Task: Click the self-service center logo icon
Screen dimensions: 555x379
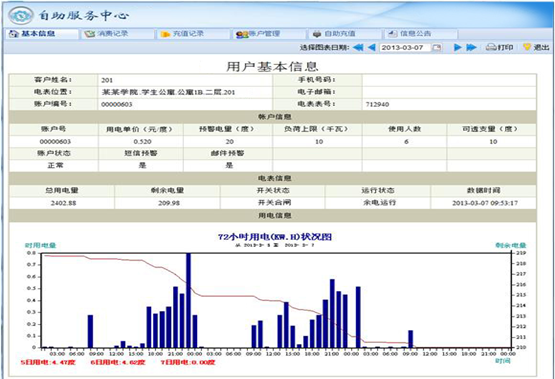Action: (21, 15)
